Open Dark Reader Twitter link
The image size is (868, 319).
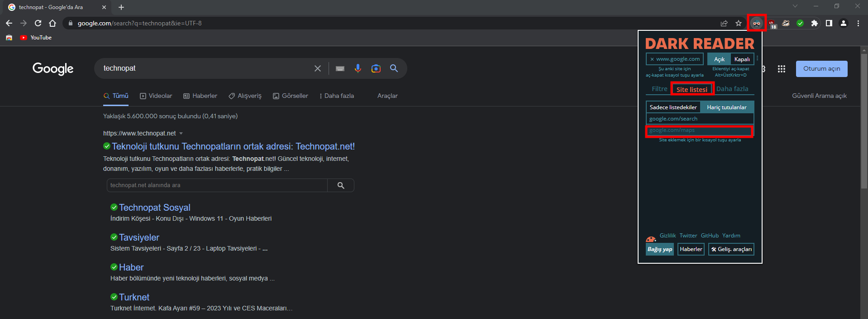(x=688, y=236)
